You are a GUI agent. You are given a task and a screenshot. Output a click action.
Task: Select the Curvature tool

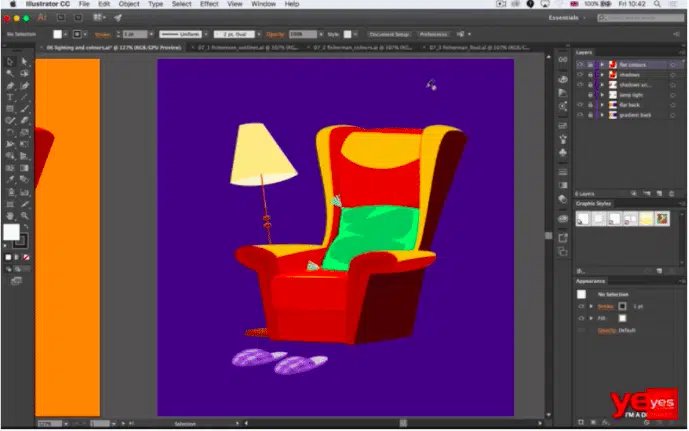tap(24, 86)
